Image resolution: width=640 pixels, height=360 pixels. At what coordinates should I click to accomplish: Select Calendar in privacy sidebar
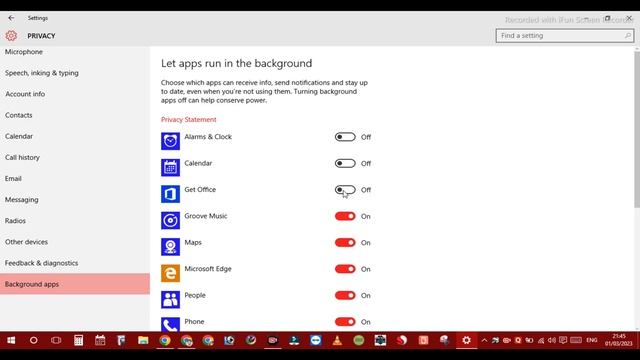click(75, 136)
